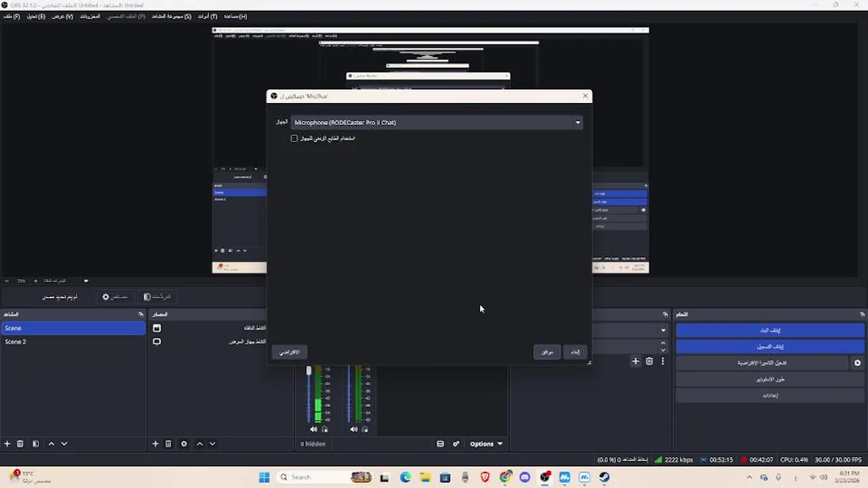Toggle monitoring headphone icon on first mixer channel

[x=325, y=429]
